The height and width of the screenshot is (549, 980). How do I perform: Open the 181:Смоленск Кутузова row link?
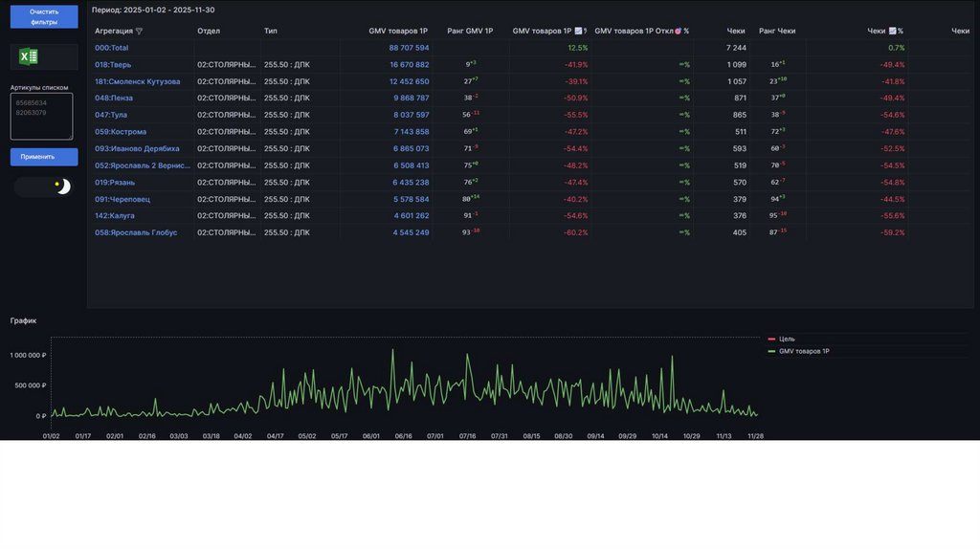[x=137, y=81]
